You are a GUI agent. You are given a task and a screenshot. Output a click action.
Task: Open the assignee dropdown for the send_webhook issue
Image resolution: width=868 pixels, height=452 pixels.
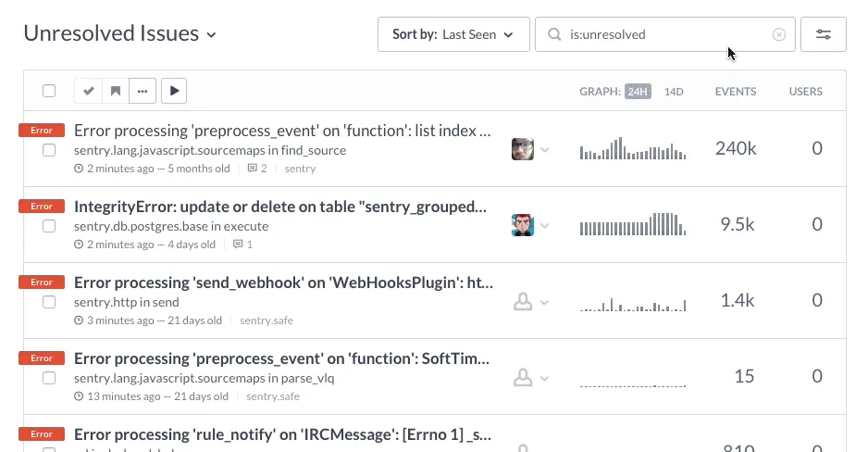click(530, 302)
